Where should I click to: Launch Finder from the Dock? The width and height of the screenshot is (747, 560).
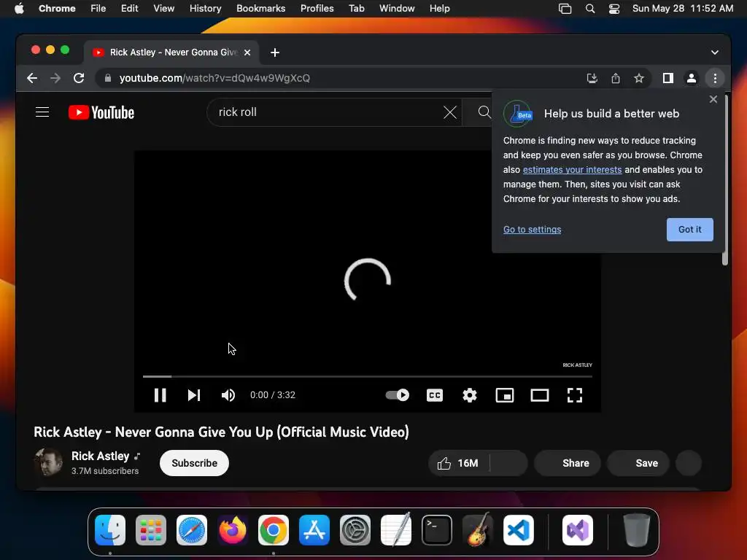(x=110, y=530)
